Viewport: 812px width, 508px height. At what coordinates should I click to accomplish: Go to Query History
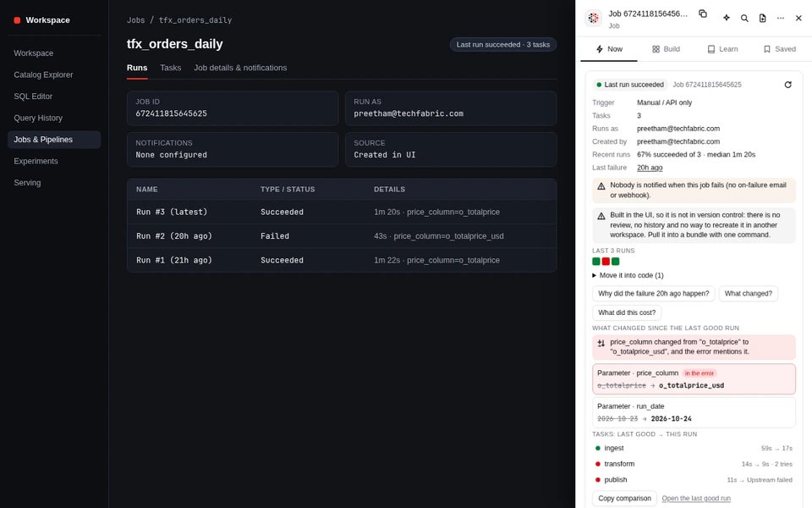[54, 119]
